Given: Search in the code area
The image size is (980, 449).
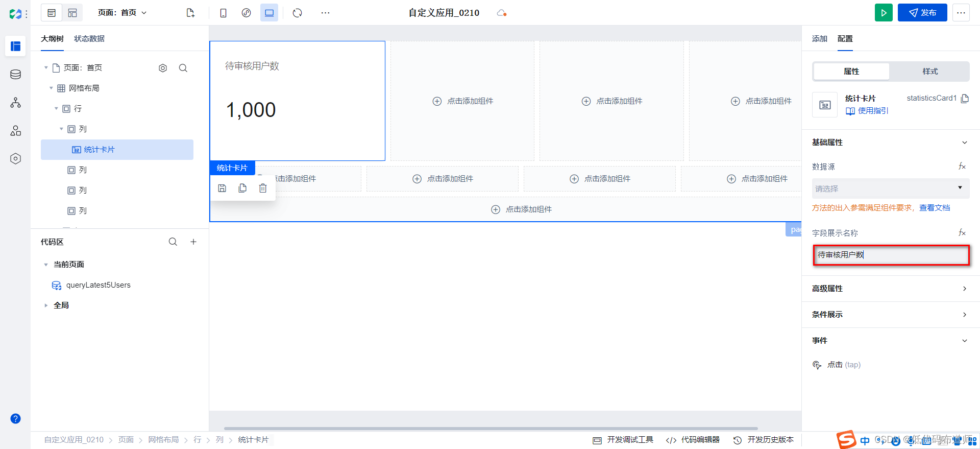Looking at the screenshot, I should pos(173,242).
